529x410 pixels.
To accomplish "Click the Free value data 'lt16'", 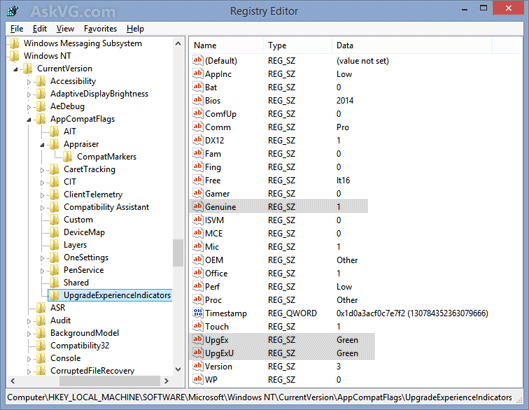I will point(343,180).
